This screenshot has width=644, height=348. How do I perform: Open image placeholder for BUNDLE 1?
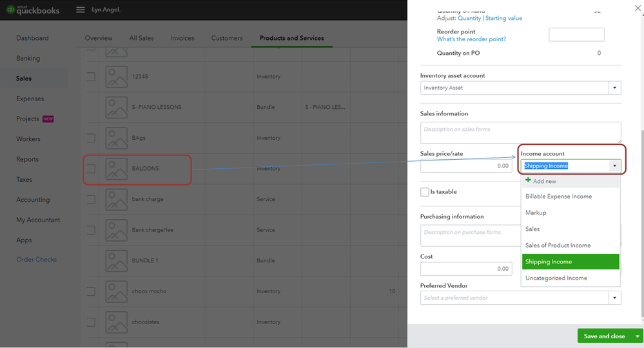(x=116, y=260)
